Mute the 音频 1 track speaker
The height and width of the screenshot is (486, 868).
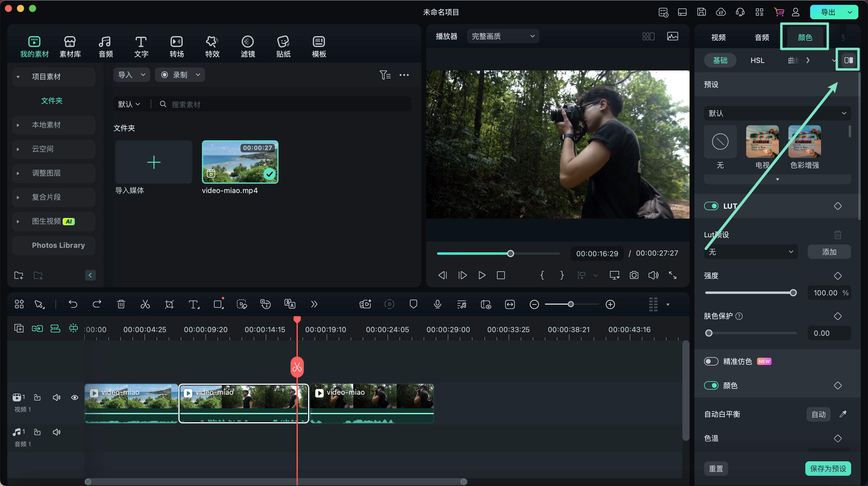[57, 432]
